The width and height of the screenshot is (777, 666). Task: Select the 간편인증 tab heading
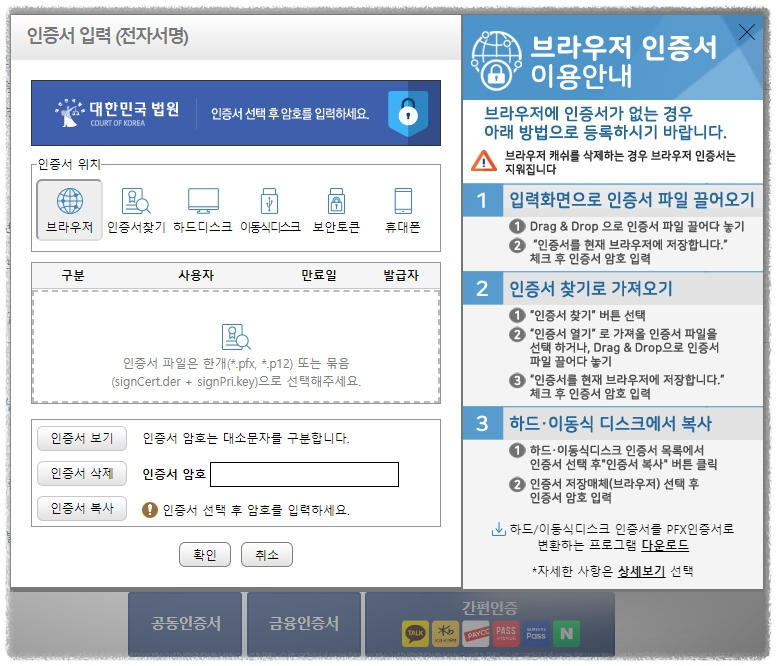click(x=490, y=608)
